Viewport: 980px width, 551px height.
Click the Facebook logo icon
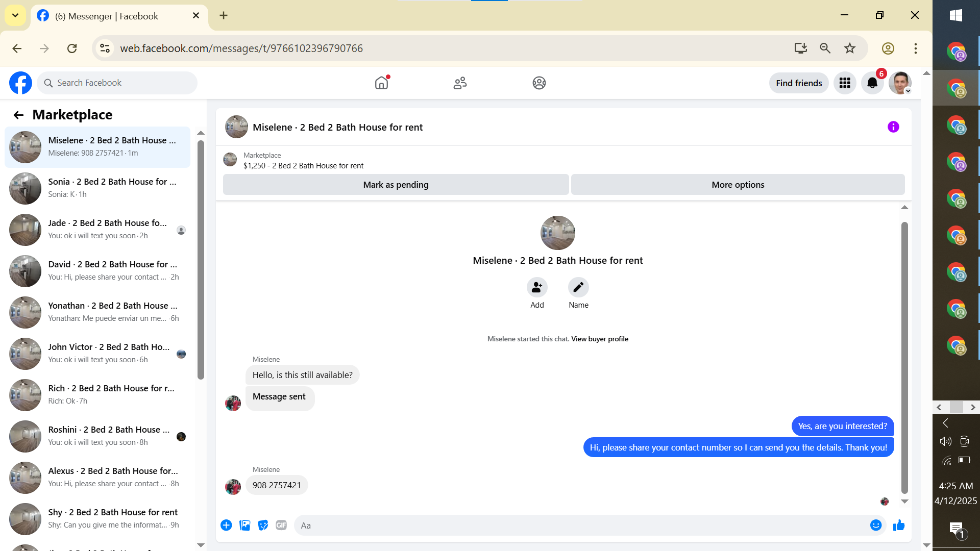pos(20,83)
